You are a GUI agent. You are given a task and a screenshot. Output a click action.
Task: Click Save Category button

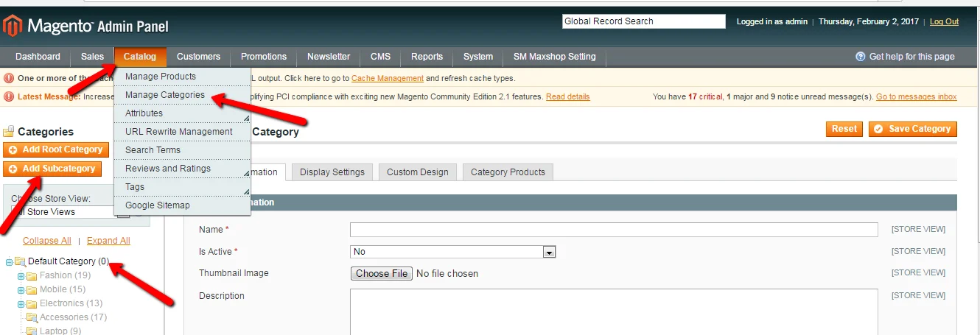(x=913, y=129)
